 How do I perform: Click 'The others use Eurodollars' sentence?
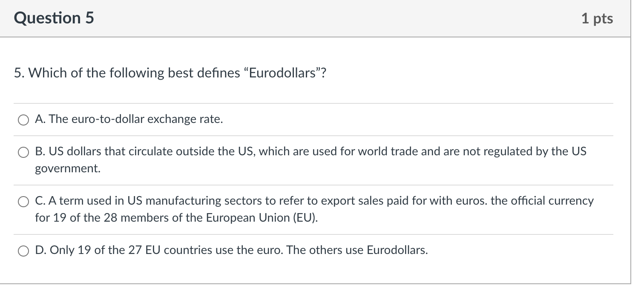(x=357, y=250)
